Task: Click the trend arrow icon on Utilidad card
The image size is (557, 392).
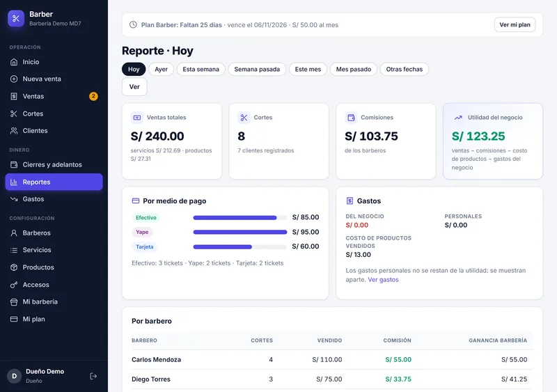Action: (458, 117)
